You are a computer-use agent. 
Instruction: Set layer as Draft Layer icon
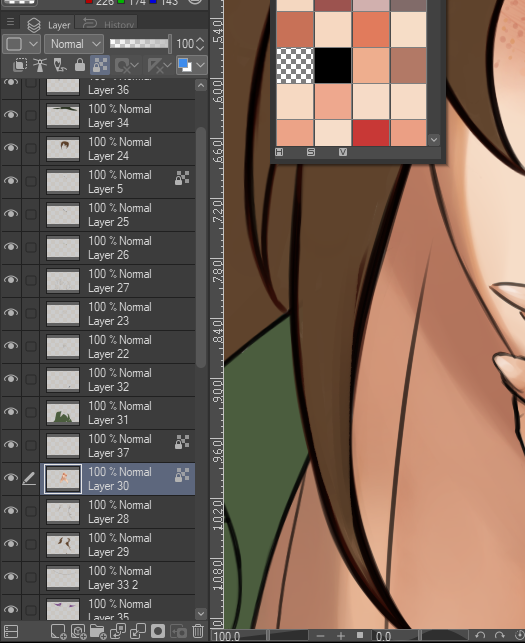pyautogui.click(x=60, y=65)
